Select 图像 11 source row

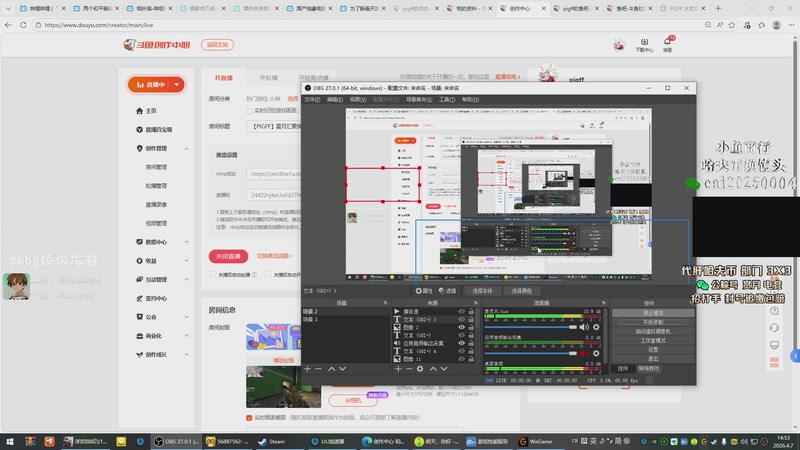point(435,359)
